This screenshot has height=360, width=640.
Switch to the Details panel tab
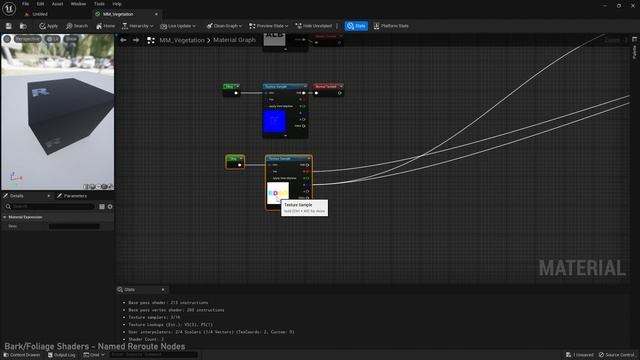point(17,196)
